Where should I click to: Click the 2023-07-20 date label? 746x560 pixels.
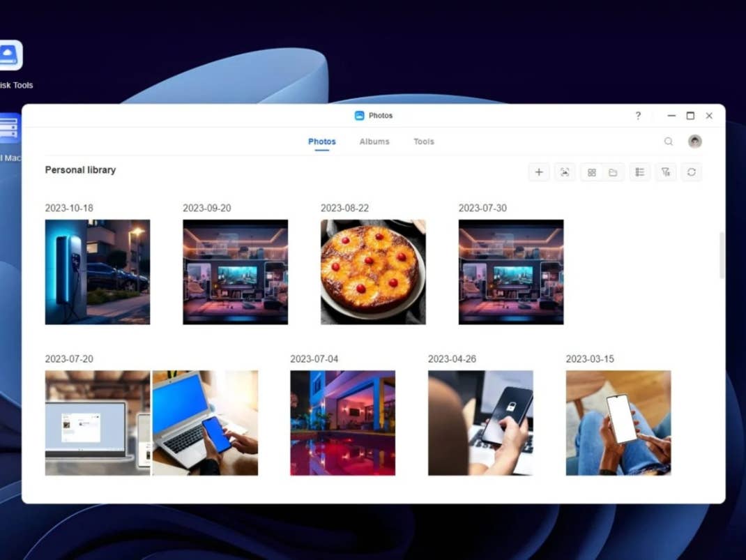pyautogui.click(x=69, y=358)
